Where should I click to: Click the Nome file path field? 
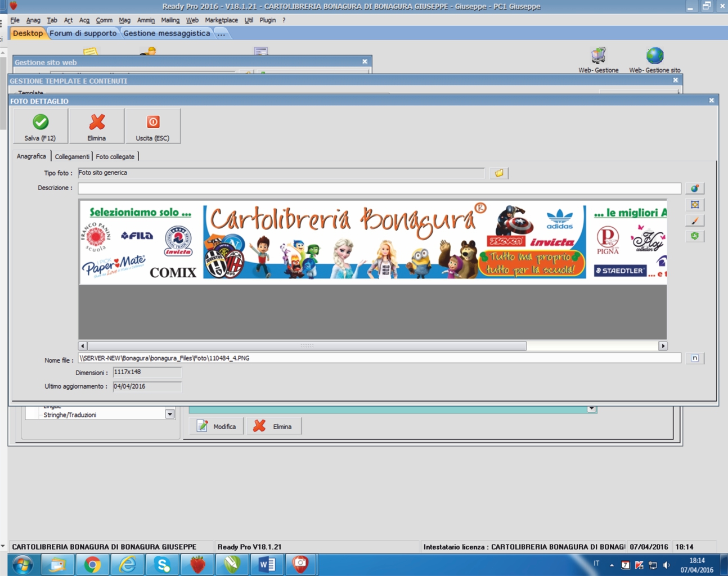[379, 358]
